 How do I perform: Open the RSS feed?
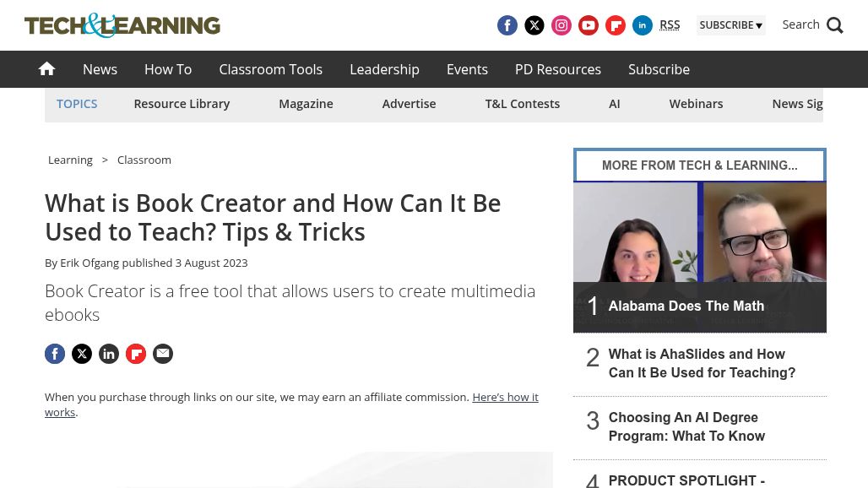pyautogui.click(x=670, y=24)
